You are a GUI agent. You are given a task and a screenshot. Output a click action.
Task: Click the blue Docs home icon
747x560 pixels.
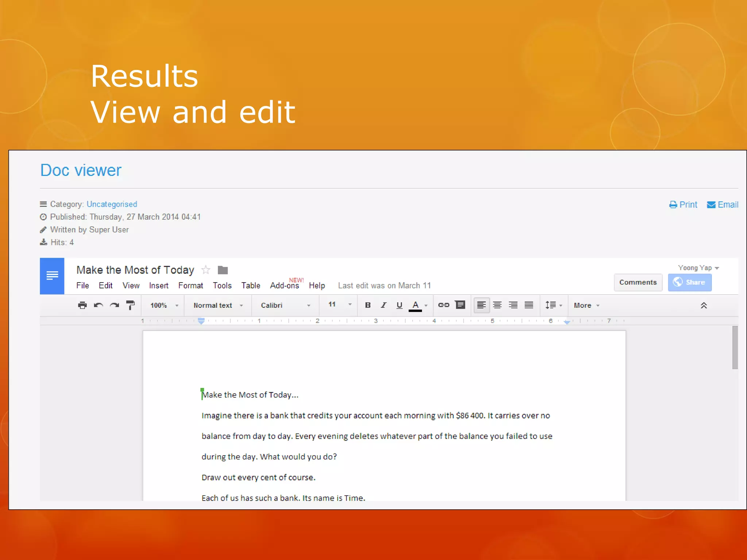coord(52,276)
